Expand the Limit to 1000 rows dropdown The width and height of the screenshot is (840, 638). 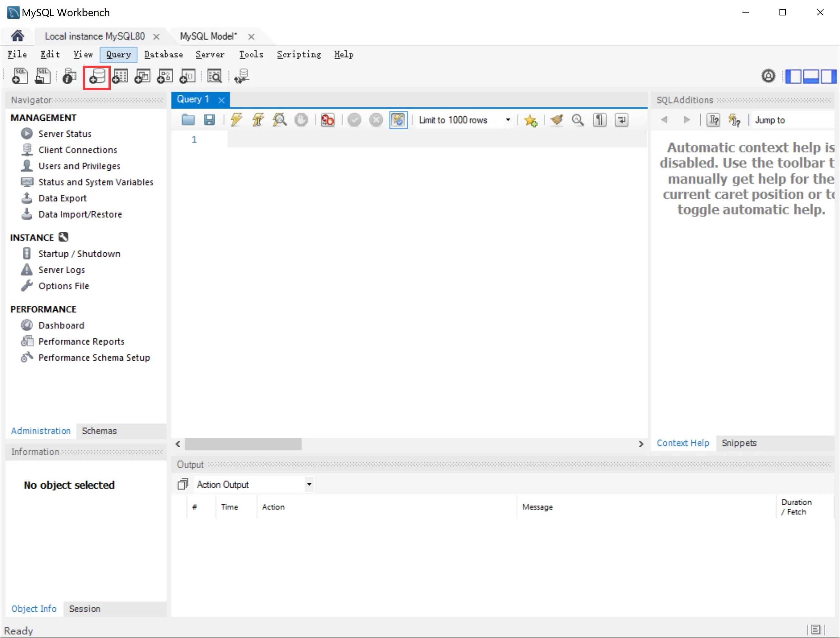(508, 120)
